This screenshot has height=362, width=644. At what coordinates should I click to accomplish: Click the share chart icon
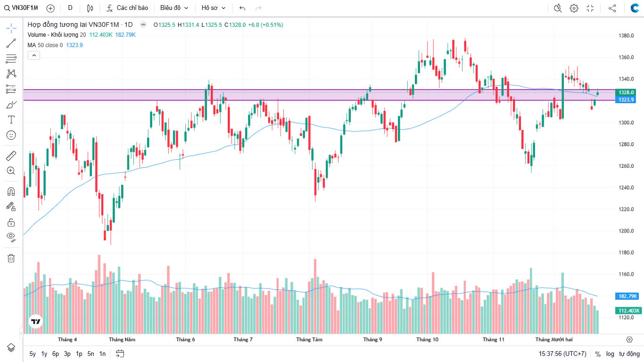[612, 8]
